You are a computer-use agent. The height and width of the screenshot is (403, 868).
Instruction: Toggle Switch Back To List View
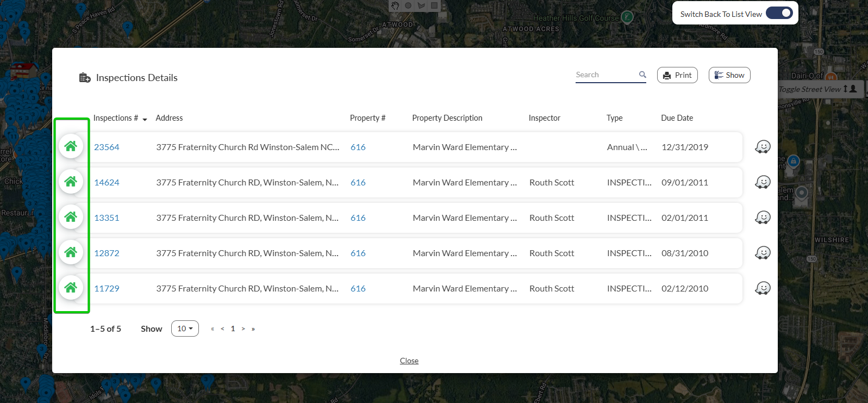coord(779,14)
